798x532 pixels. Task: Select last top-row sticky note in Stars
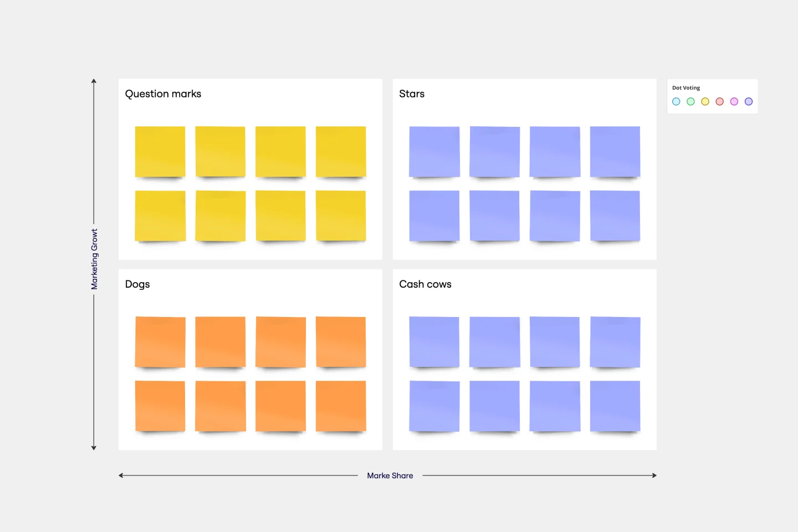615,152
